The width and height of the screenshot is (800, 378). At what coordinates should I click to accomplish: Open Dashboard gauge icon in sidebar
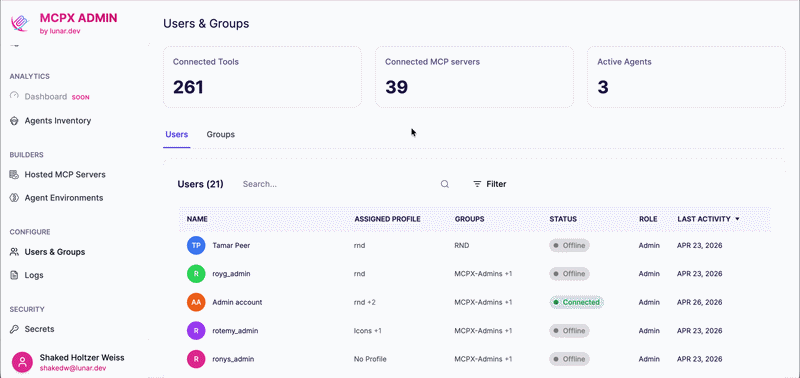[x=14, y=96]
